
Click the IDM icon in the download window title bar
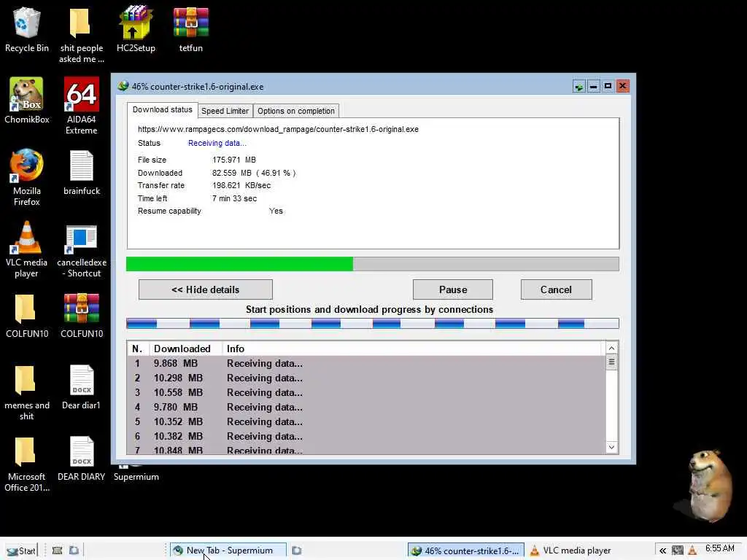(123, 86)
